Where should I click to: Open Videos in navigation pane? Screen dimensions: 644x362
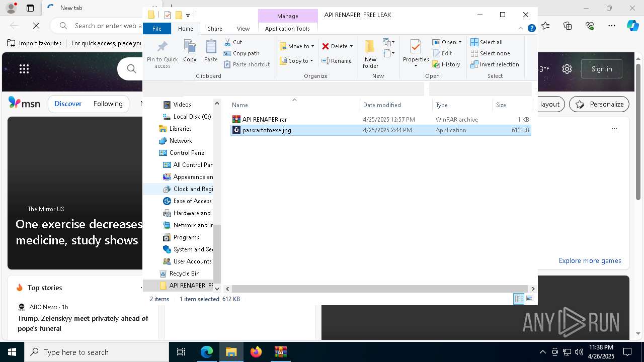(182, 105)
